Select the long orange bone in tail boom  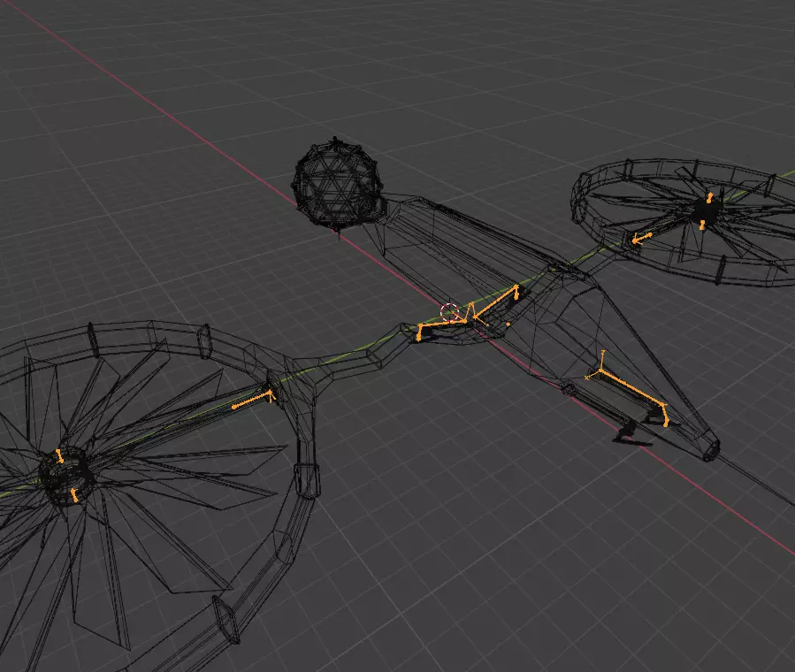coord(631,387)
